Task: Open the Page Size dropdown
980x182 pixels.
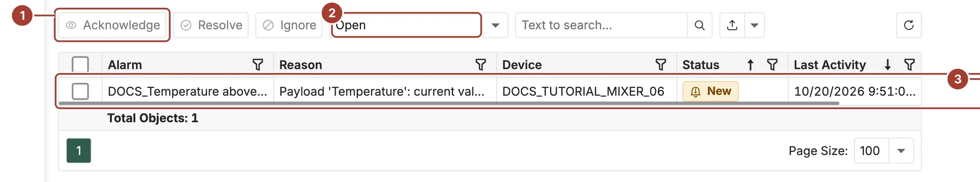Action: pos(901,151)
